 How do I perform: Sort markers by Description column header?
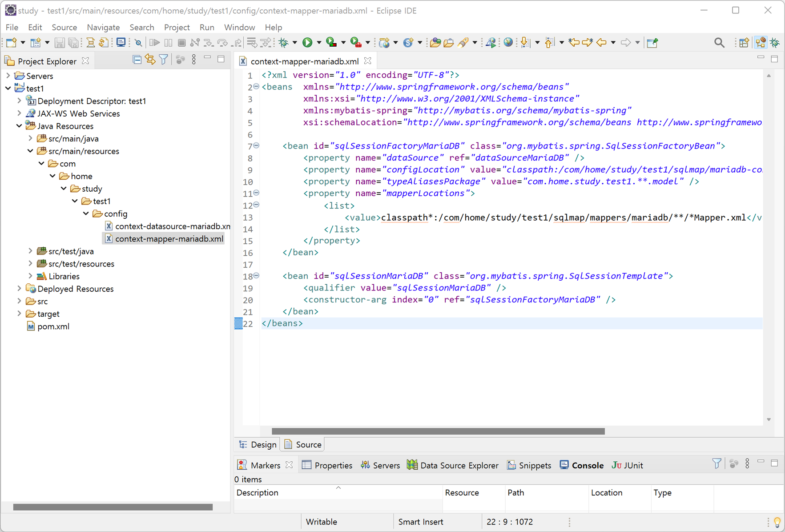click(x=338, y=492)
